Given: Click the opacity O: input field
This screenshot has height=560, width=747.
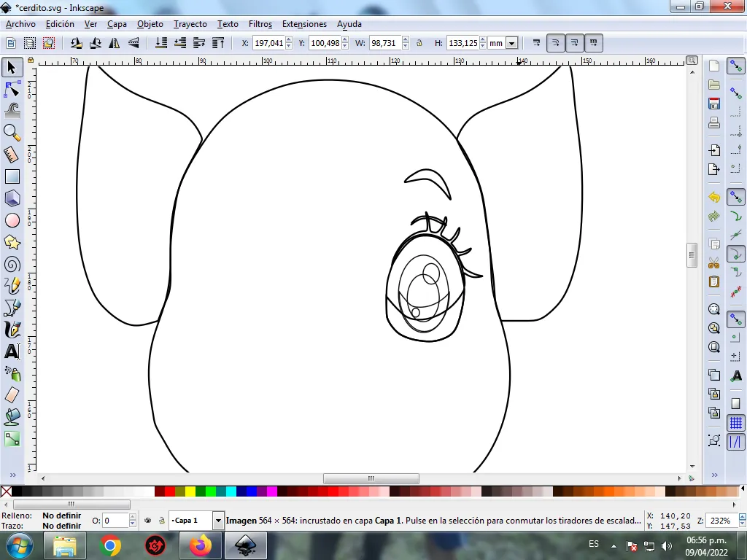Looking at the screenshot, I should click(115, 521).
